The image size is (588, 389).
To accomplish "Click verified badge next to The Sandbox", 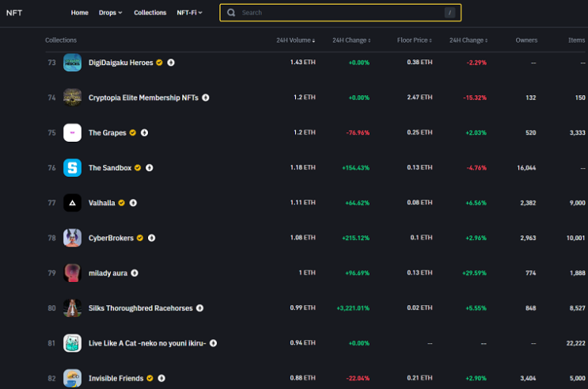I will [138, 168].
